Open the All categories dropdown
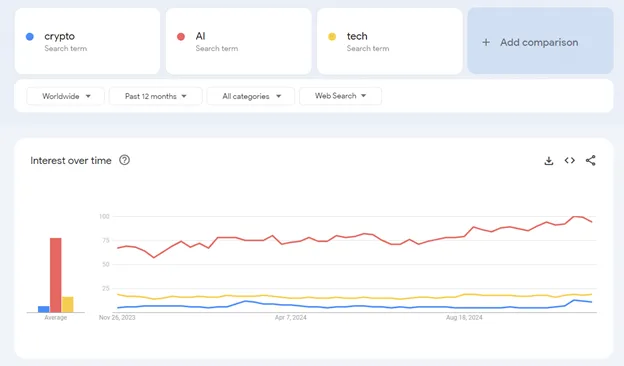624x366 pixels. coord(251,96)
